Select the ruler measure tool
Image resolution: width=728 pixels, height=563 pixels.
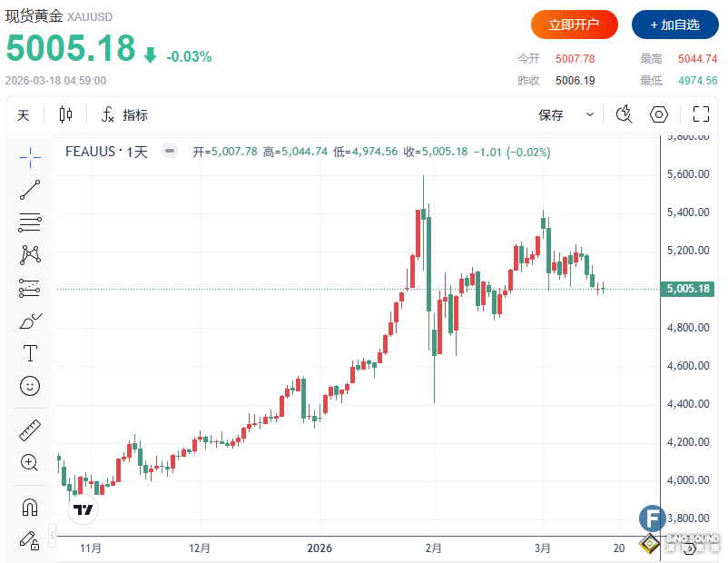(30, 430)
